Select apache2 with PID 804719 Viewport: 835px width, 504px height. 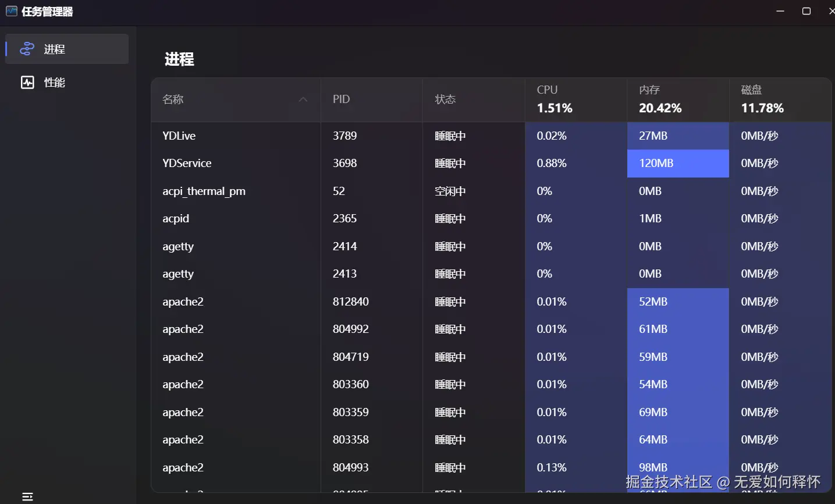(x=492, y=357)
